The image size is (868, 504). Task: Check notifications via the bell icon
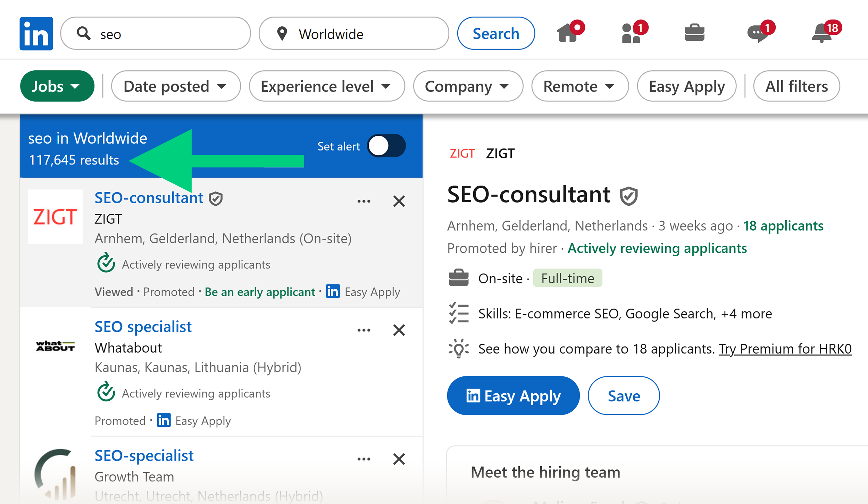821,33
